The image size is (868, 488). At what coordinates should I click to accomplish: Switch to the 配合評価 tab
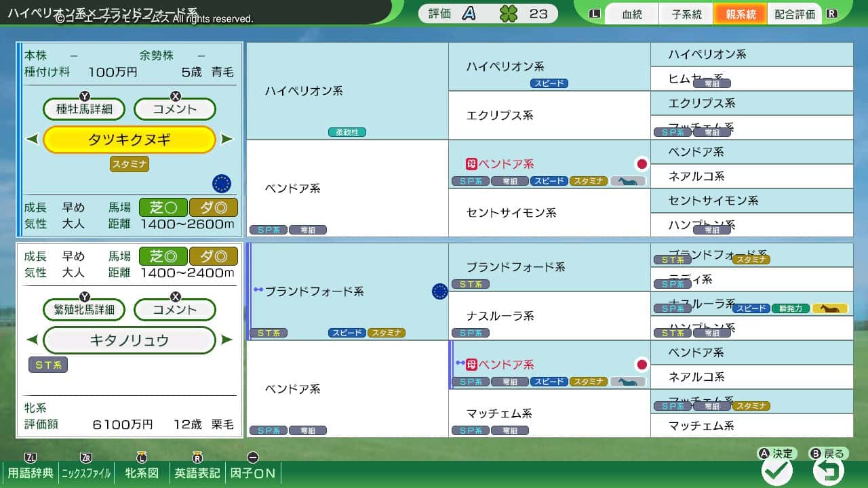795,14
